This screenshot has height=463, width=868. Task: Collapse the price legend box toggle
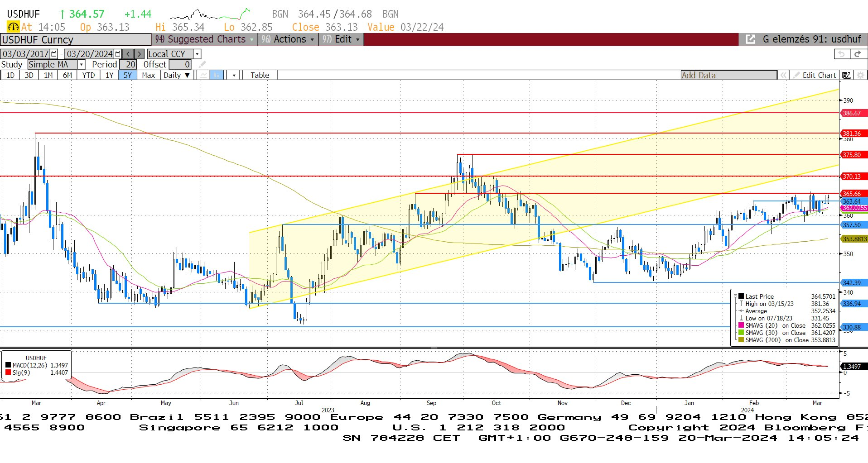[735, 296]
